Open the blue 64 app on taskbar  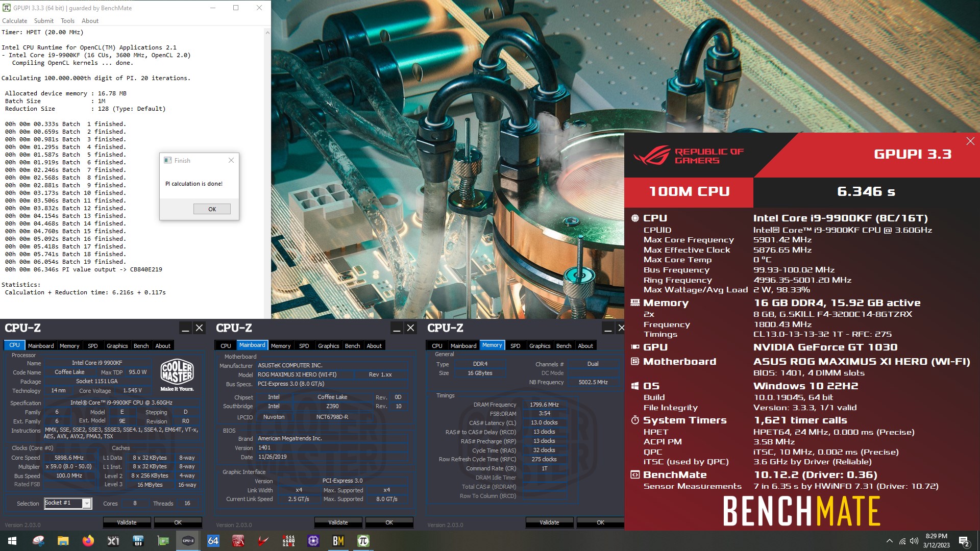point(213,541)
